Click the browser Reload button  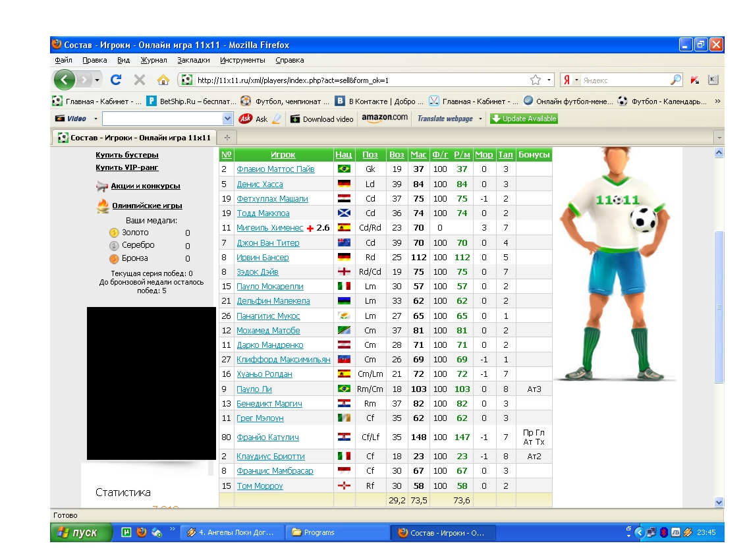[x=116, y=80]
